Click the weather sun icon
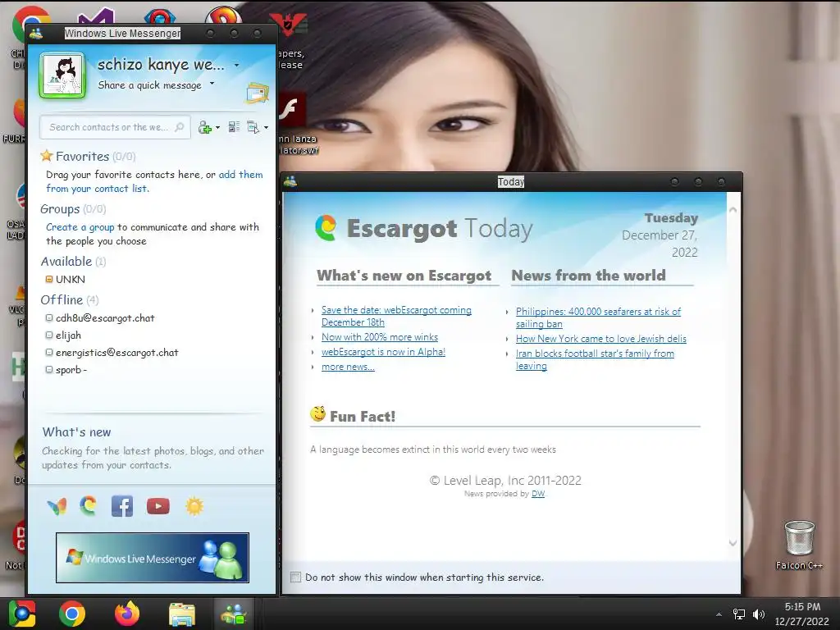Screen dimensions: 840x630 194,506
